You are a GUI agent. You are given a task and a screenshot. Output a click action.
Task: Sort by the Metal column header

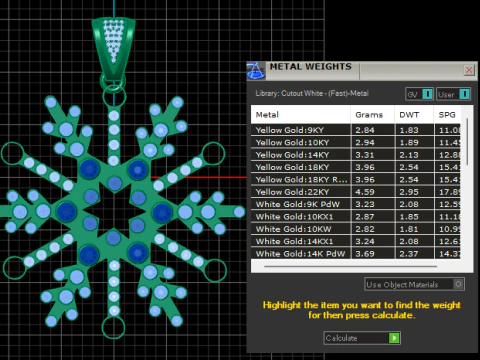[300, 115]
